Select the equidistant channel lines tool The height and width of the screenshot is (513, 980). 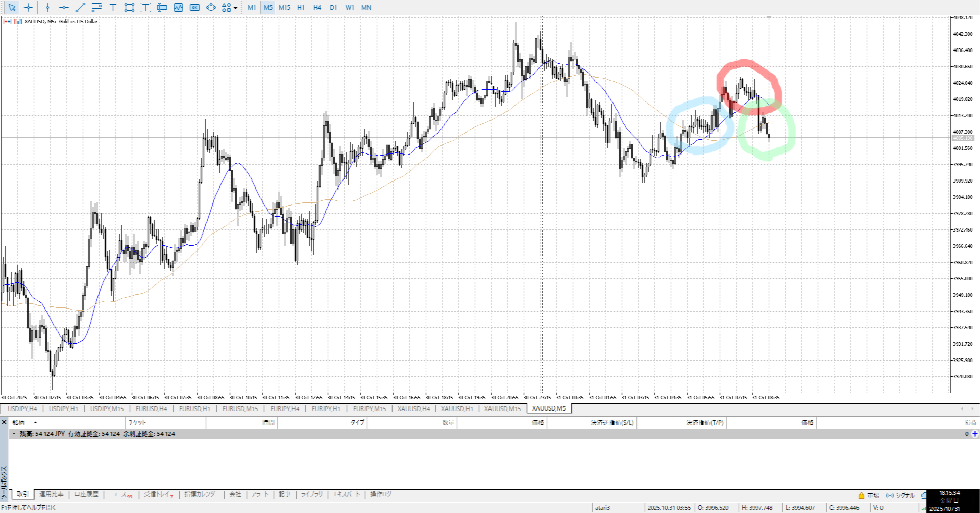click(x=96, y=8)
